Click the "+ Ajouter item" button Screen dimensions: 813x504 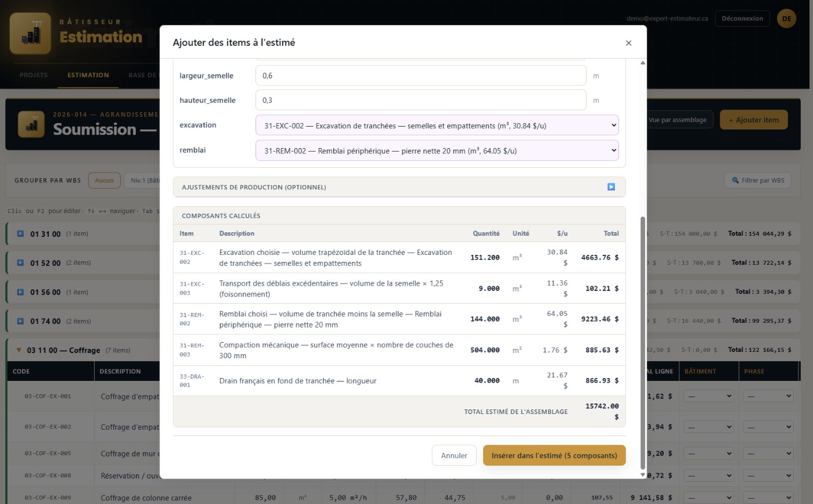754,120
